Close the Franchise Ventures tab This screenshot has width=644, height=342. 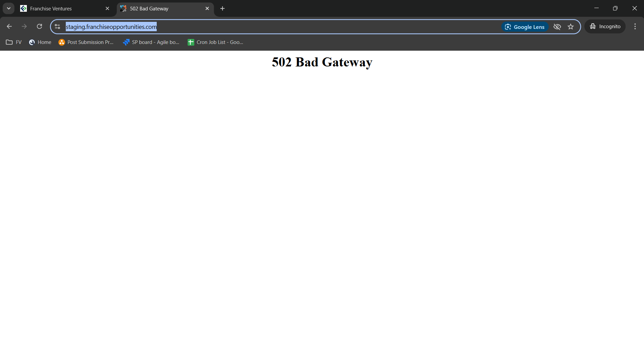point(107,9)
